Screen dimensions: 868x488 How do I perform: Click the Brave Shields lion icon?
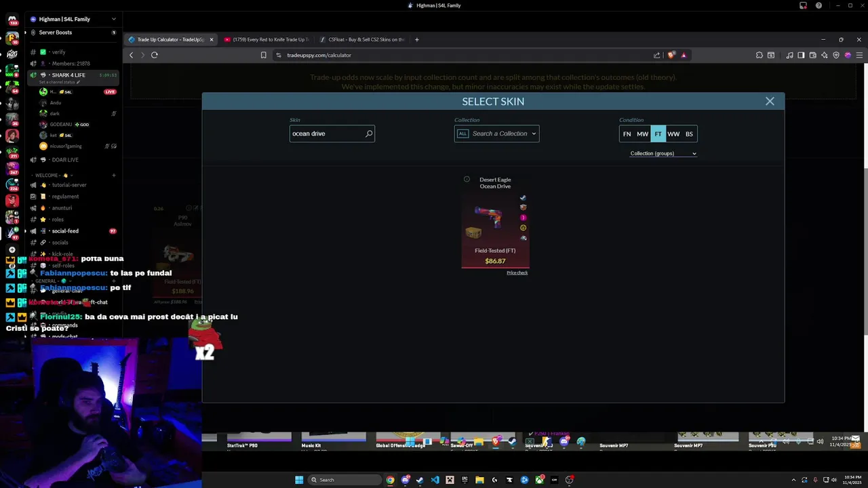click(x=671, y=55)
